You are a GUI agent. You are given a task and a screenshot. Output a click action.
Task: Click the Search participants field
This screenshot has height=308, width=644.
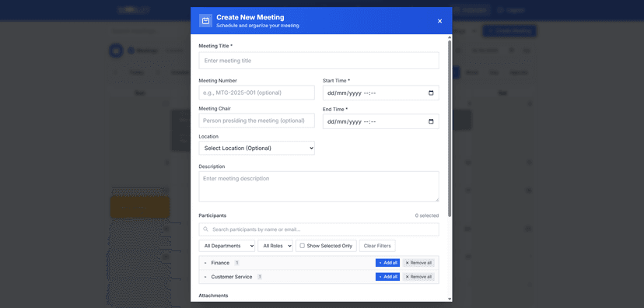point(319,229)
